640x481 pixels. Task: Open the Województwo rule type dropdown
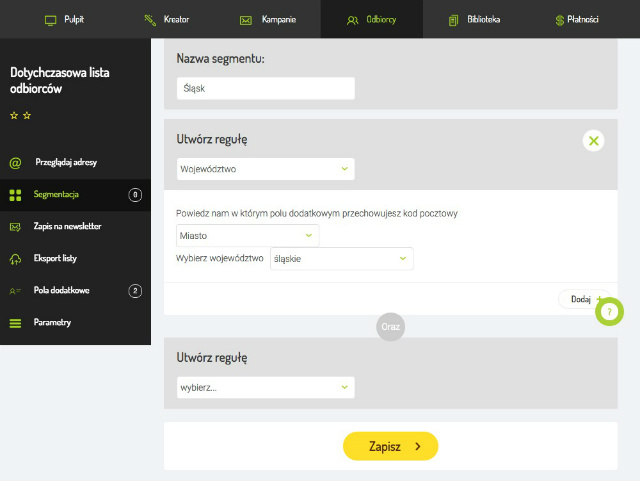pyautogui.click(x=265, y=169)
